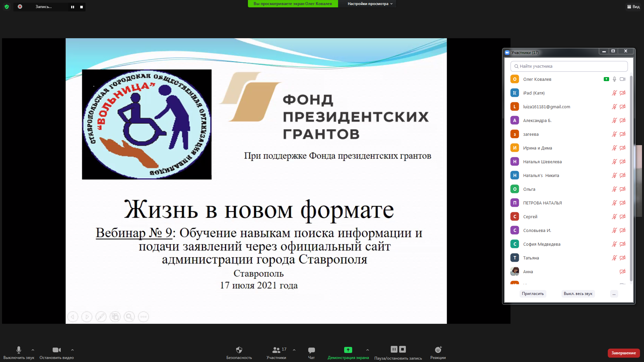
Task: Click the Пригласить button
Action: click(533, 294)
